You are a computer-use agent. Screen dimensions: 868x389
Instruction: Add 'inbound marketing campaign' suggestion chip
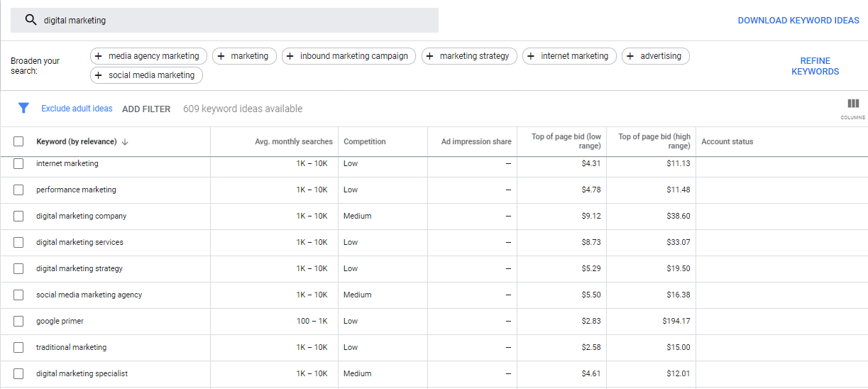click(348, 56)
